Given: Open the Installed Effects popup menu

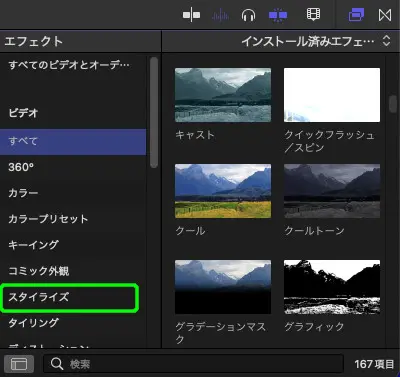Looking at the screenshot, I should 316,41.
